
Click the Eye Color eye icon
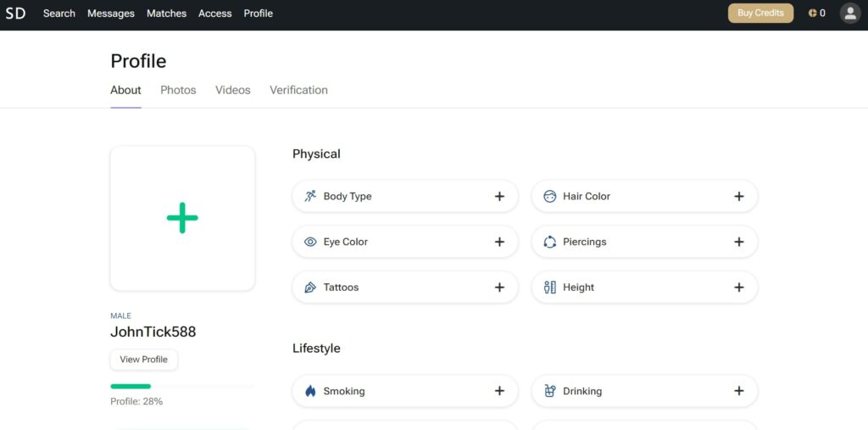click(310, 242)
